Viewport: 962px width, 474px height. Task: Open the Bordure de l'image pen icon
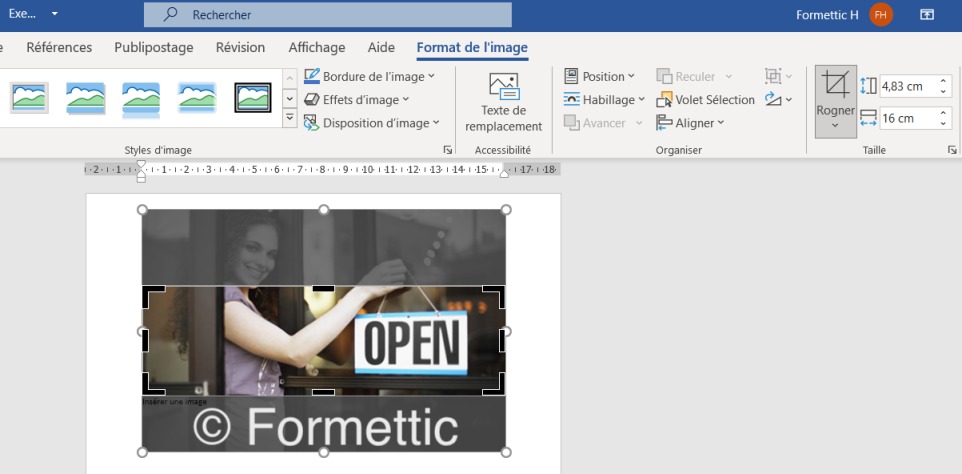312,76
